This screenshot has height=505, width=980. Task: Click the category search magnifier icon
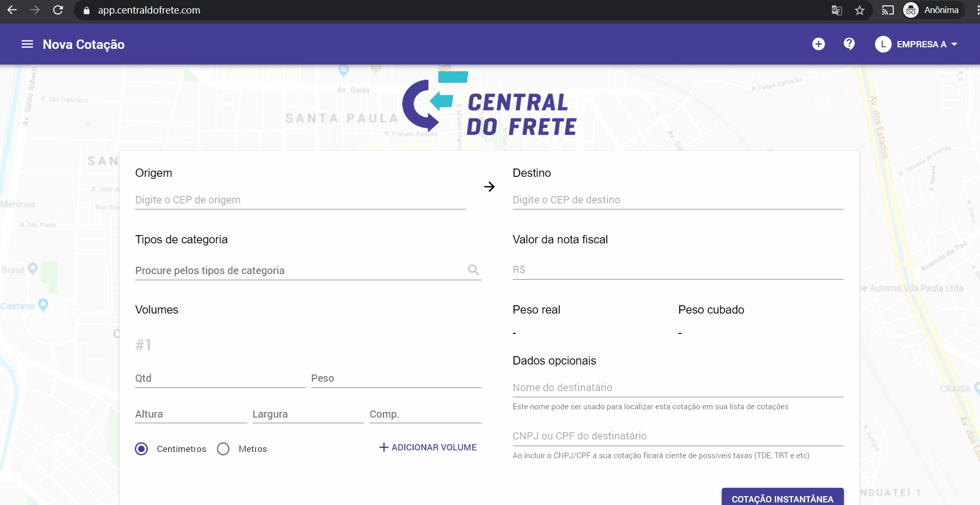[473, 270]
